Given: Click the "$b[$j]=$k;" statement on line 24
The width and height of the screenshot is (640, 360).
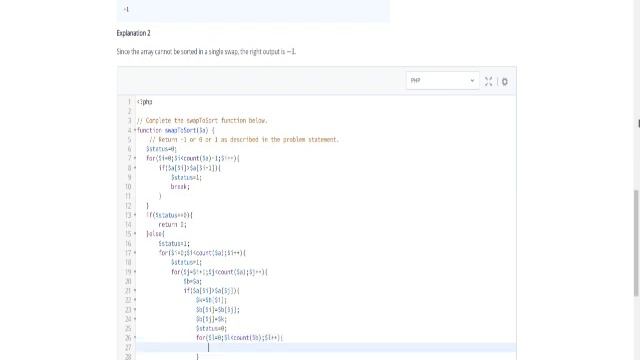Looking at the screenshot, I should (211, 319).
